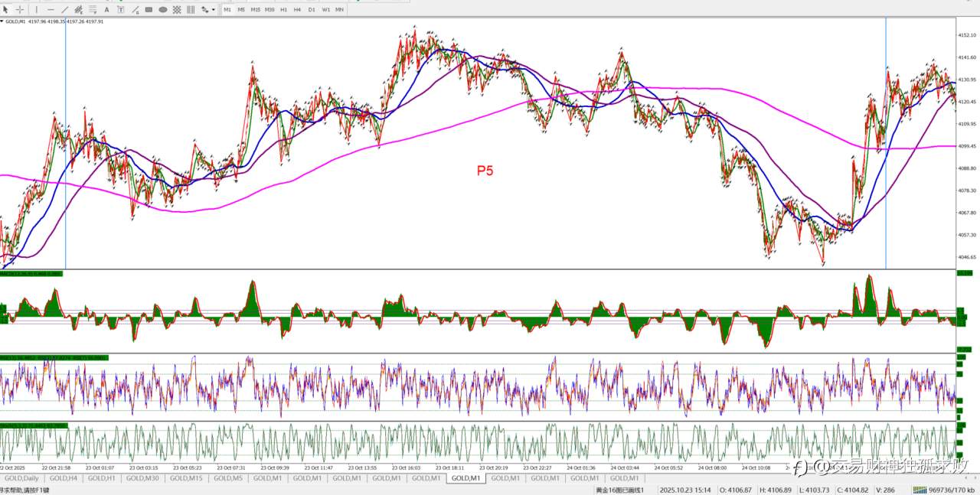The height and width of the screenshot is (495, 980).
Task: Select the equidistant channel tool
Action: click(79, 10)
